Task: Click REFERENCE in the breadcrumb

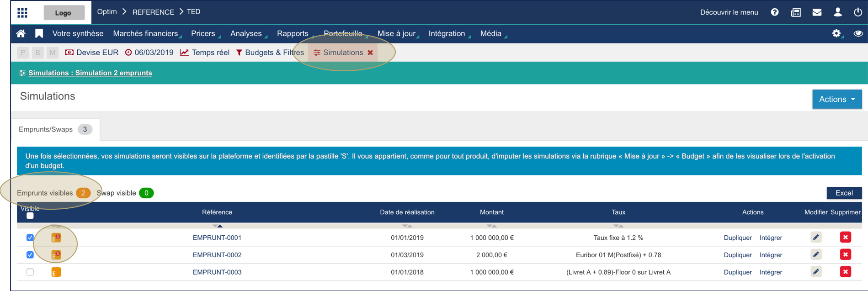Action: click(x=153, y=12)
